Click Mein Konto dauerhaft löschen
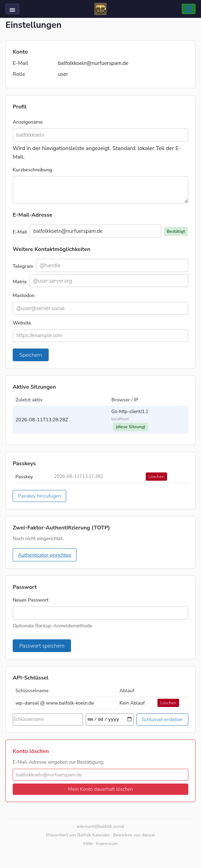 [100, 789]
